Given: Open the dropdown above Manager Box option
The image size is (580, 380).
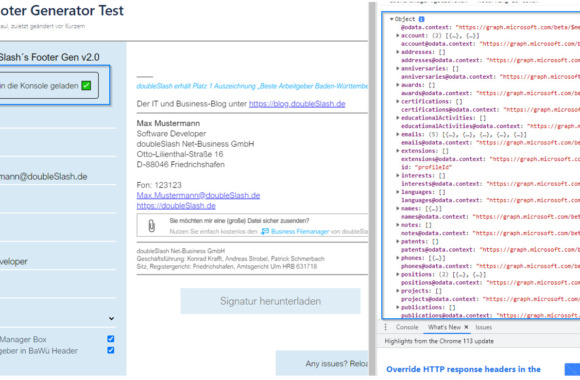Looking at the screenshot, I should (111, 318).
